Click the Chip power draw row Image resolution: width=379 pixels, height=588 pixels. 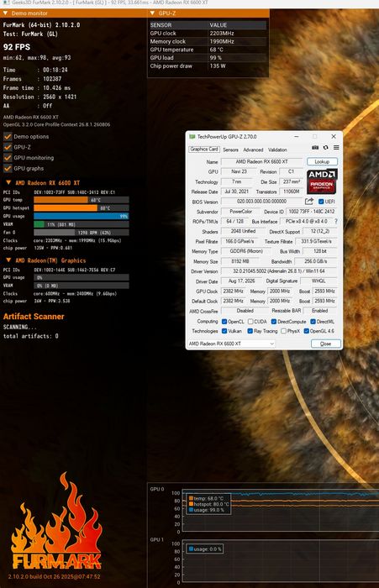tap(208, 66)
